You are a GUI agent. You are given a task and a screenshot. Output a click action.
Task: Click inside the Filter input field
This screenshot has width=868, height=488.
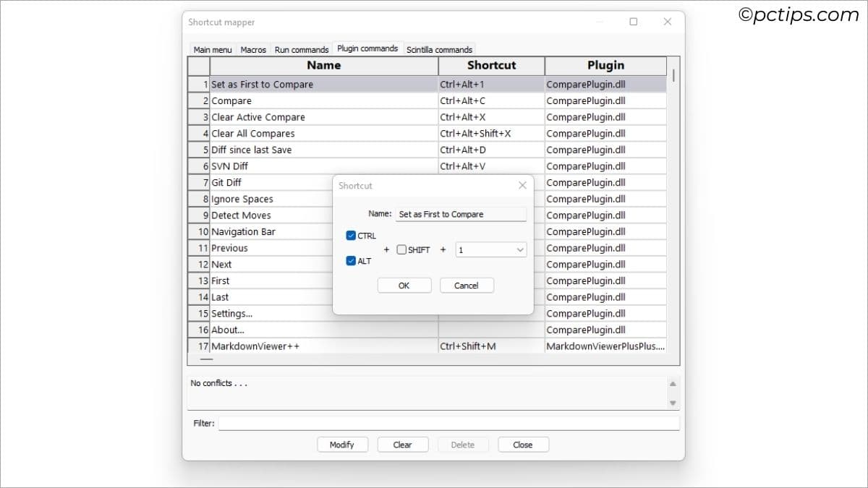coord(448,423)
